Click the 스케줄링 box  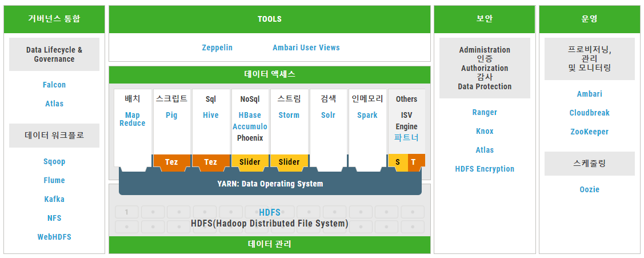pos(590,164)
